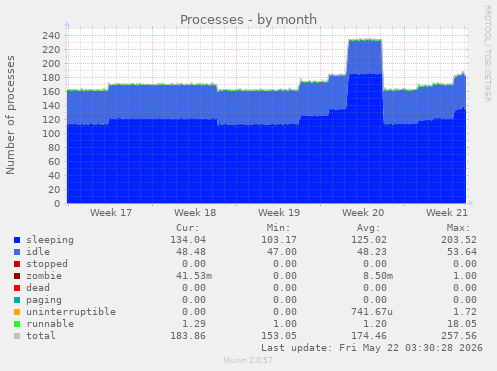This screenshot has height=371, width=497.
Task: Click the idle minimum value 47.00
Action: coord(282,252)
